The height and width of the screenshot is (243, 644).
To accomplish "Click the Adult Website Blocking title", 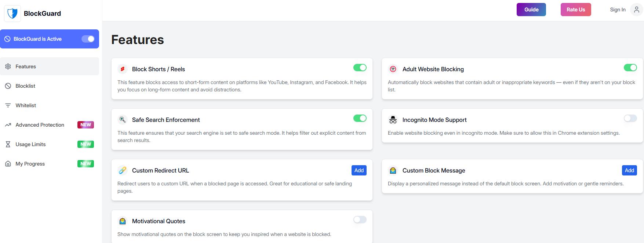I will tap(433, 69).
